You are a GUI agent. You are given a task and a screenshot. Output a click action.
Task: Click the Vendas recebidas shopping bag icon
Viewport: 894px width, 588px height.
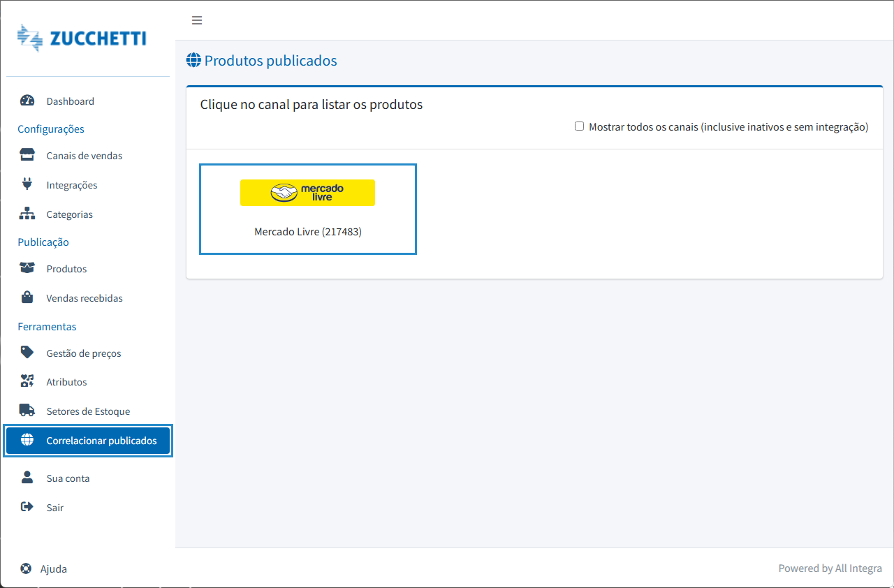tap(27, 297)
